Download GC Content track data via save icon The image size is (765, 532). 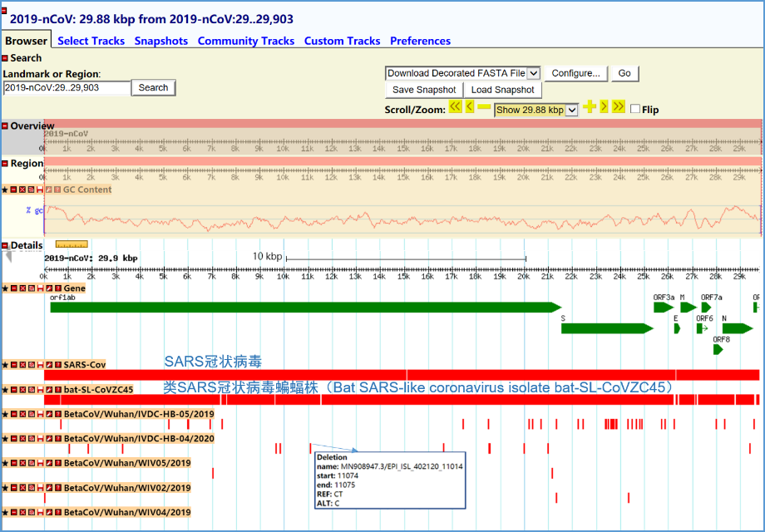[x=40, y=190]
